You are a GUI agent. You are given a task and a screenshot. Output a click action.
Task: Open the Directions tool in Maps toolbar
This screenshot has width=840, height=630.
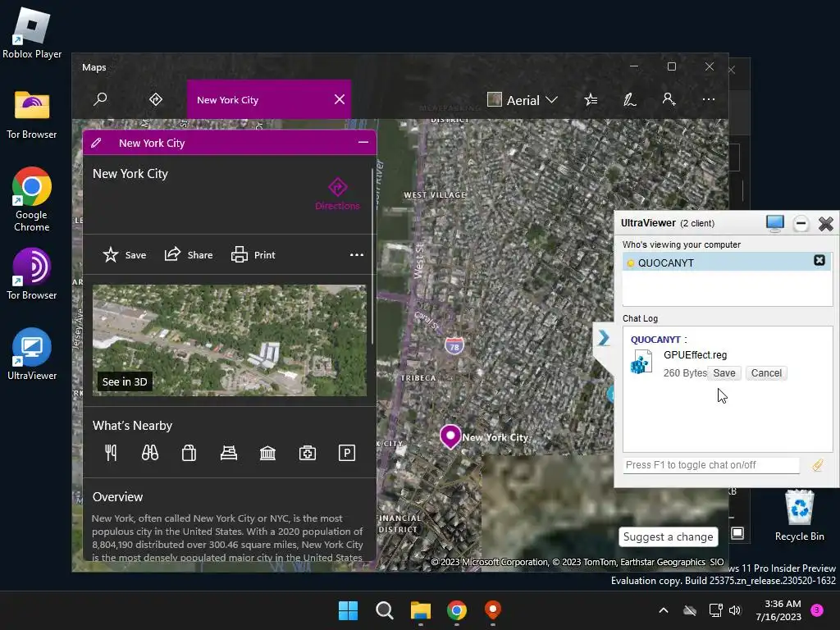point(155,99)
